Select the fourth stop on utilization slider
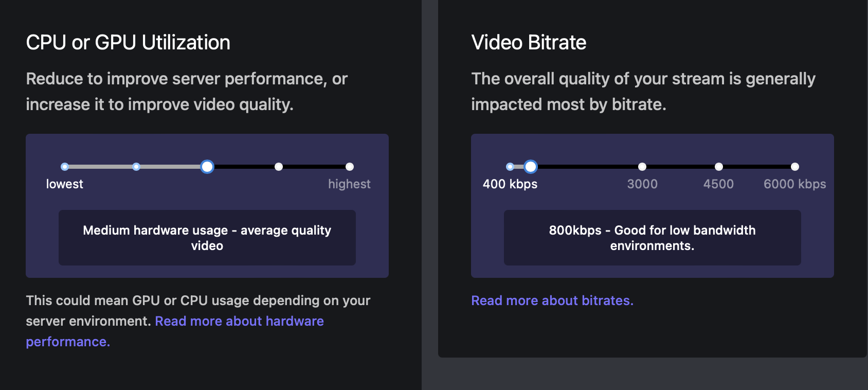This screenshot has height=390, width=868. [278, 167]
